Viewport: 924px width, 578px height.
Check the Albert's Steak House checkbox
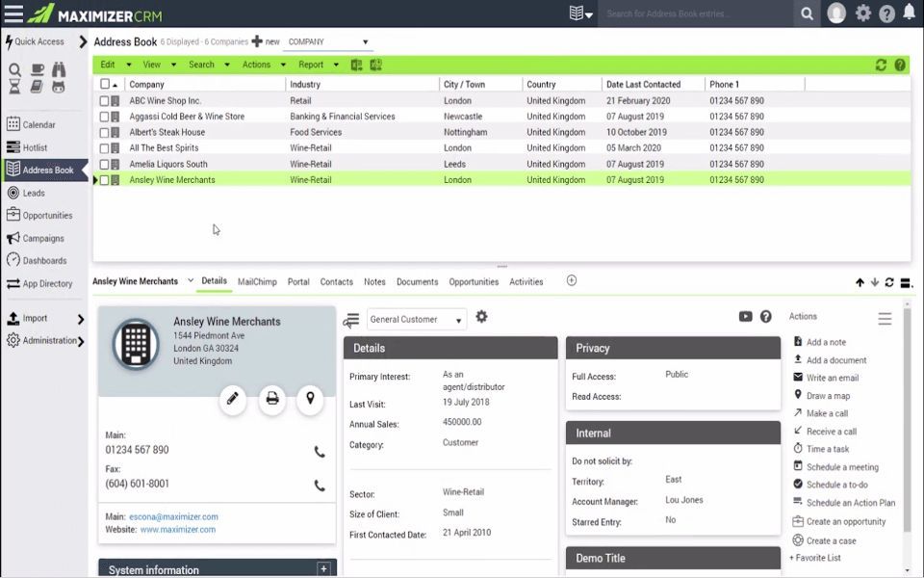[104, 133]
